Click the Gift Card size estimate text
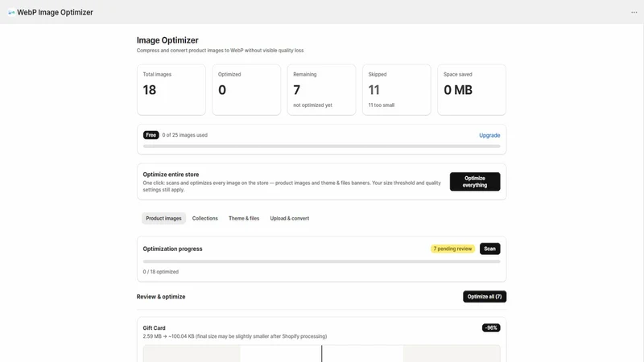The height and width of the screenshot is (362, 644). 235,336
